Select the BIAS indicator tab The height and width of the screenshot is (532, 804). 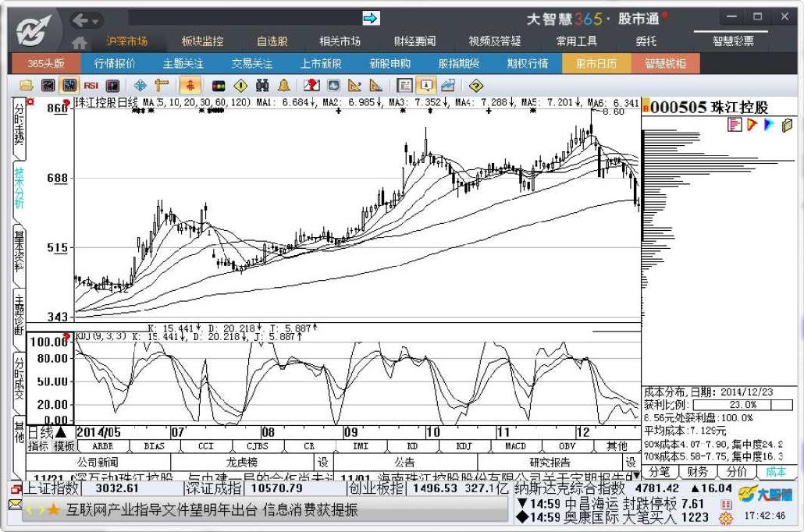155,446
